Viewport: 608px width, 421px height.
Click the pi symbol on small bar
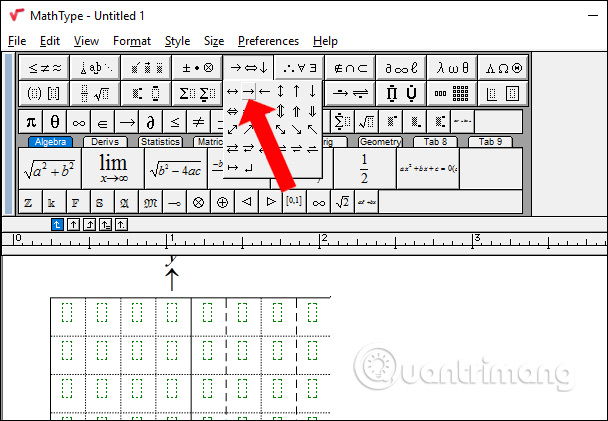[x=31, y=122]
